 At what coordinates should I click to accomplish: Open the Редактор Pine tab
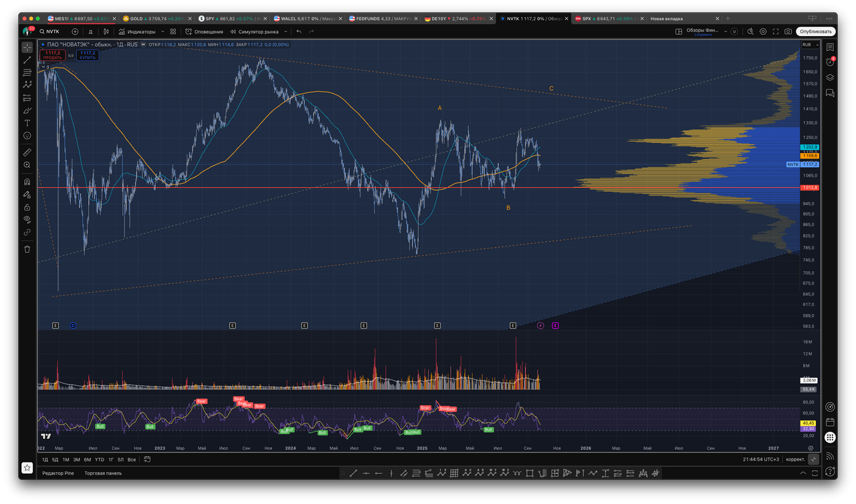pyautogui.click(x=58, y=473)
